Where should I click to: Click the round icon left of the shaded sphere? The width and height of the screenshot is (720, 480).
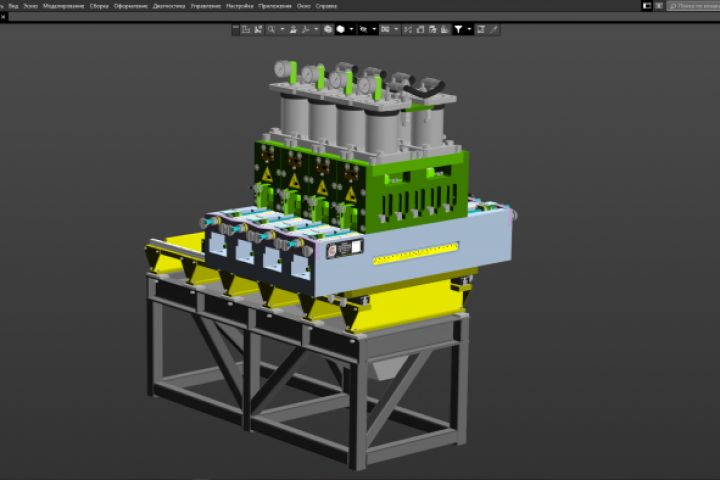point(327,29)
